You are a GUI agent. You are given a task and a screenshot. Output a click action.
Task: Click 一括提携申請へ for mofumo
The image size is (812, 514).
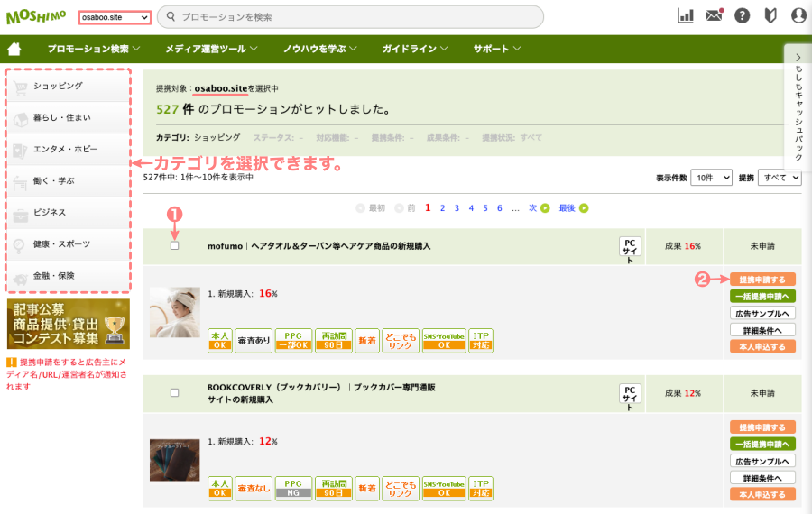[x=762, y=296]
